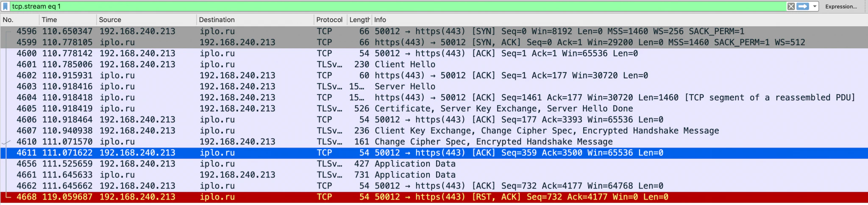The width and height of the screenshot is (868, 205).
Task: Sort by the No. column header
Action: tap(20, 20)
